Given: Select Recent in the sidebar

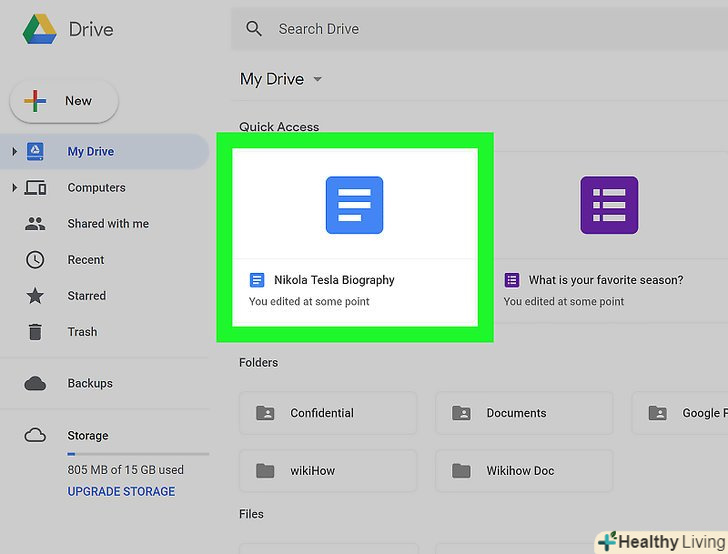Looking at the screenshot, I should pos(86,260).
